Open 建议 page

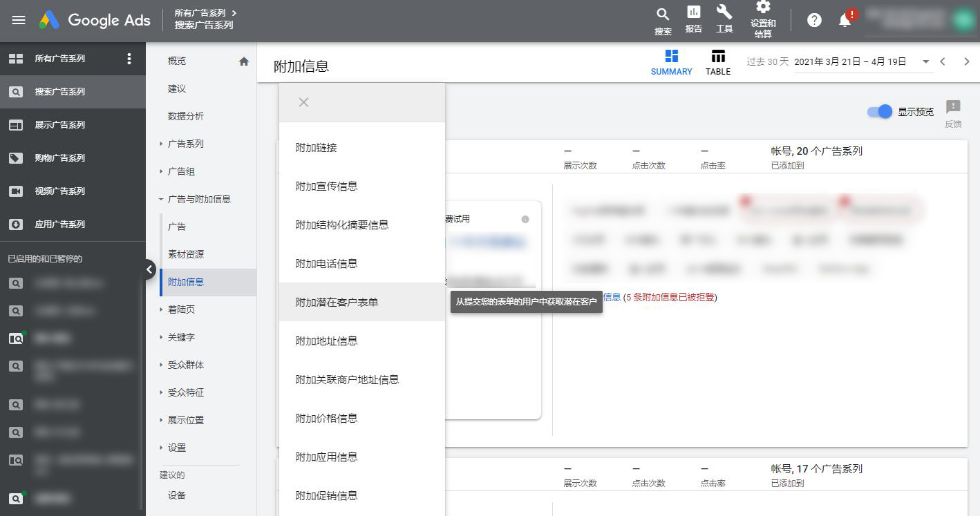[177, 88]
